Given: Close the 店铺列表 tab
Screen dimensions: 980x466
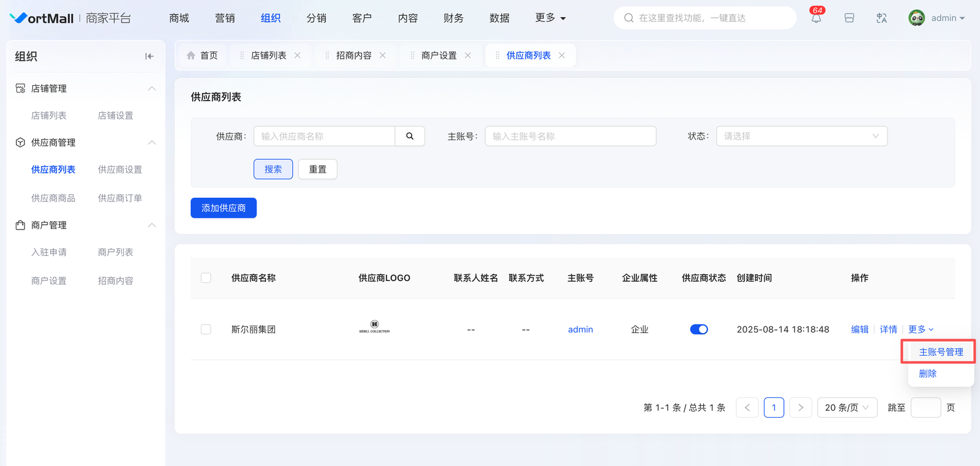Looking at the screenshot, I should click(x=298, y=56).
